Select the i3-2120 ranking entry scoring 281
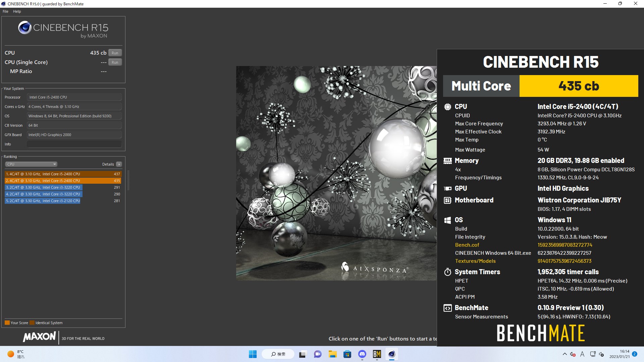Image resolution: width=644 pixels, height=362 pixels. point(63,201)
